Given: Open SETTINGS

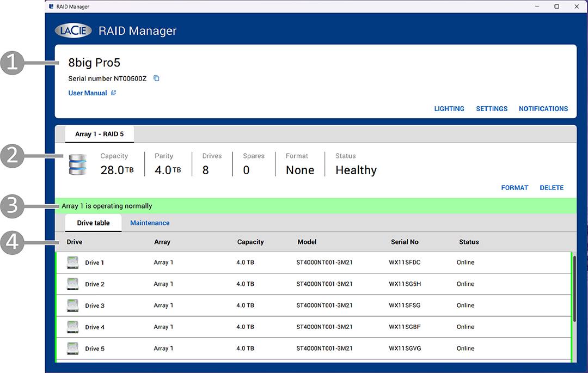Looking at the screenshot, I should click(492, 109).
